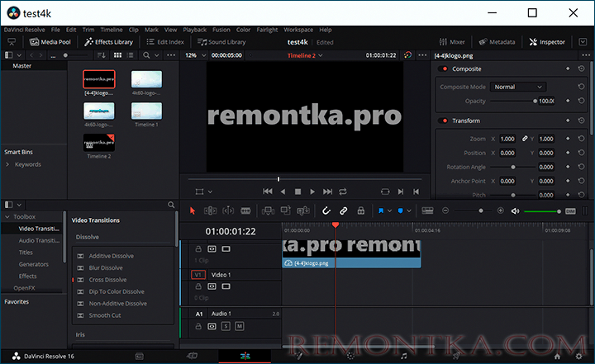Open the Marker color dropdown arrow
The image size is (595, 364).
click(409, 211)
